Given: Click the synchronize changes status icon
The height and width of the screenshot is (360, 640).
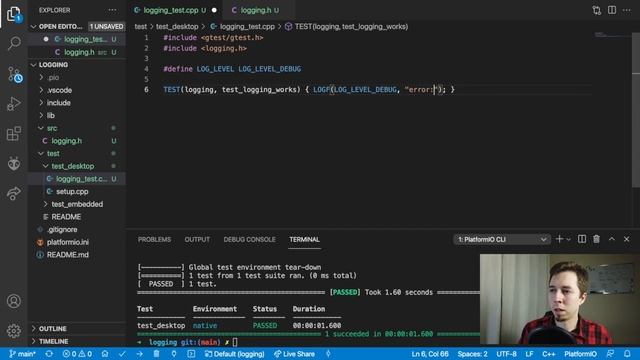Looking at the screenshot, I should (49, 354).
